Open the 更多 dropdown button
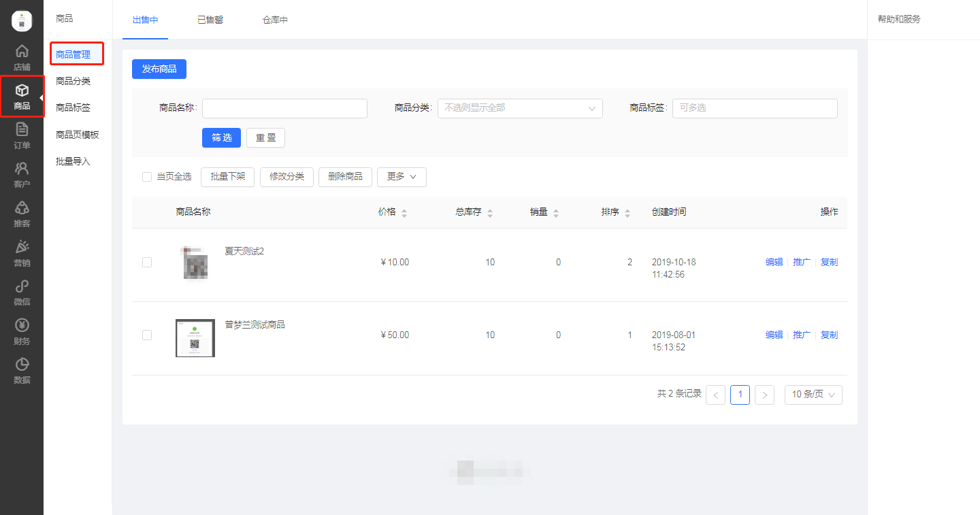The width and height of the screenshot is (980, 515). point(402,177)
